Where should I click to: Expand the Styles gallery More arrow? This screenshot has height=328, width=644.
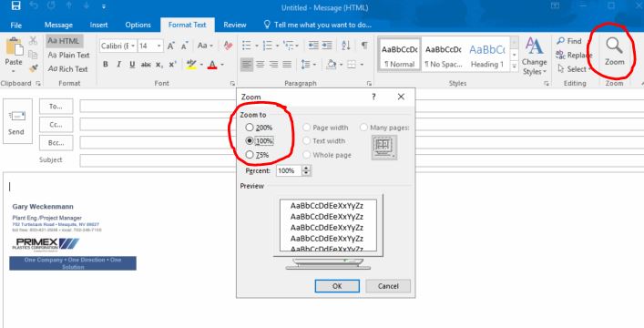click(515, 66)
